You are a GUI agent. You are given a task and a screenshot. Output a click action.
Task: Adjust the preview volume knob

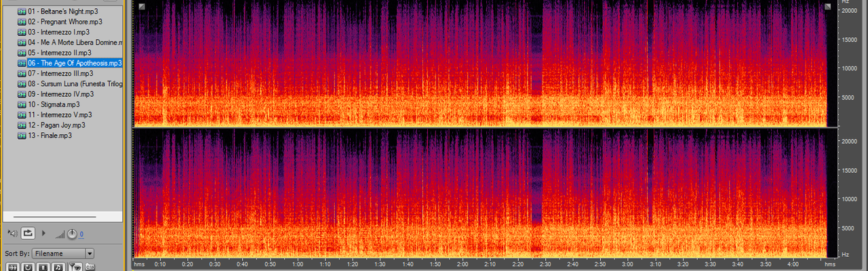(x=72, y=234)
